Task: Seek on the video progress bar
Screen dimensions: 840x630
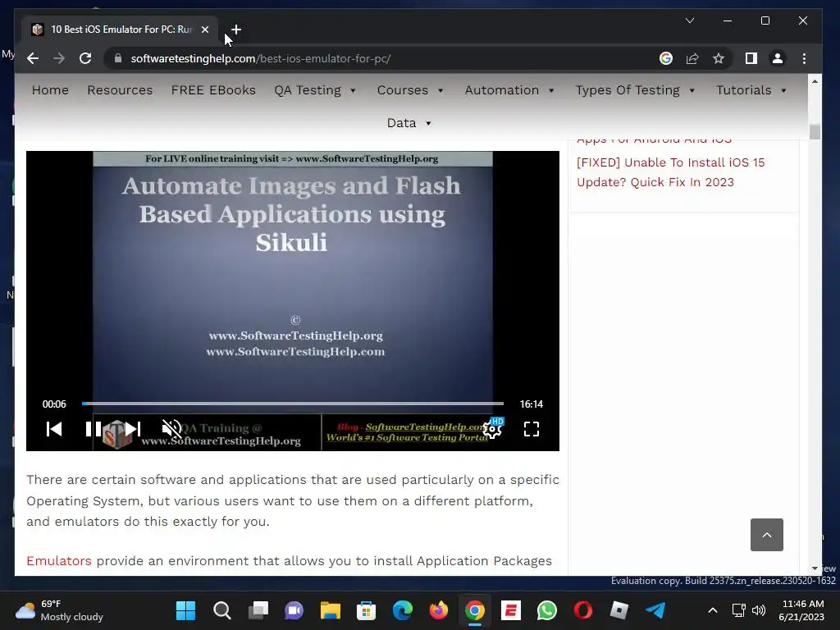Action: pos(293,404)
